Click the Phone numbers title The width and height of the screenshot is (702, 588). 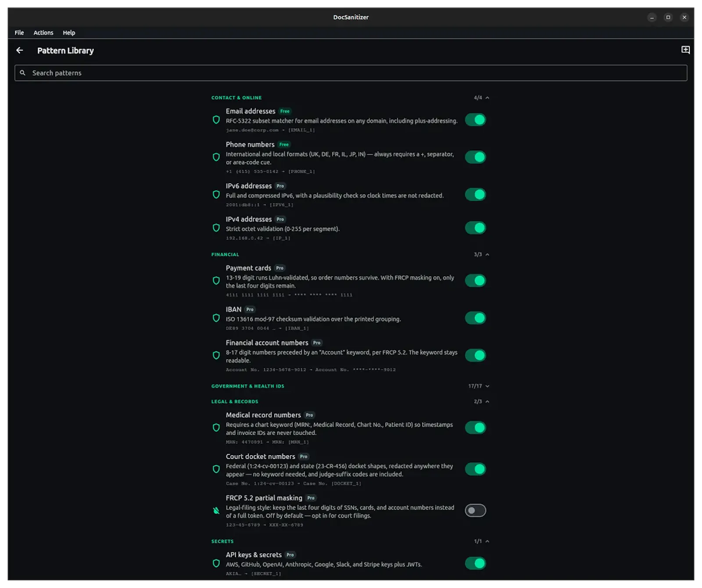(250, 145)
